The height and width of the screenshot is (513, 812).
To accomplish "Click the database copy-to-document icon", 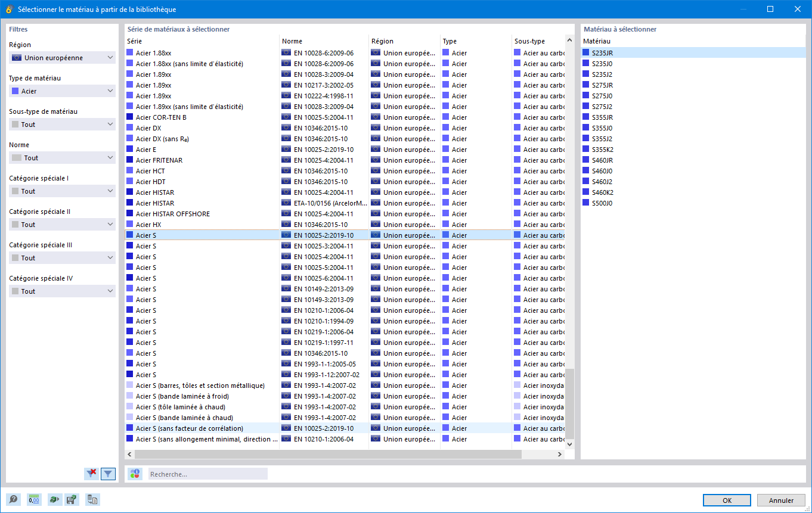I will click(x=92, y=500).
